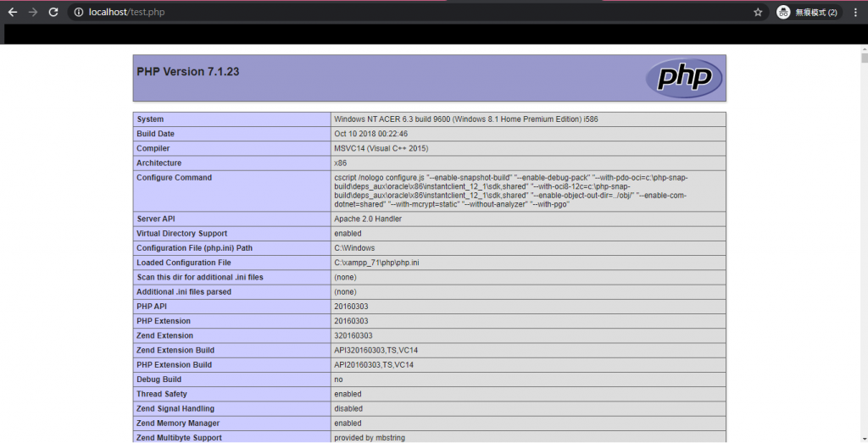
Task: Click the Build Date label
Action: coord(156,134)
